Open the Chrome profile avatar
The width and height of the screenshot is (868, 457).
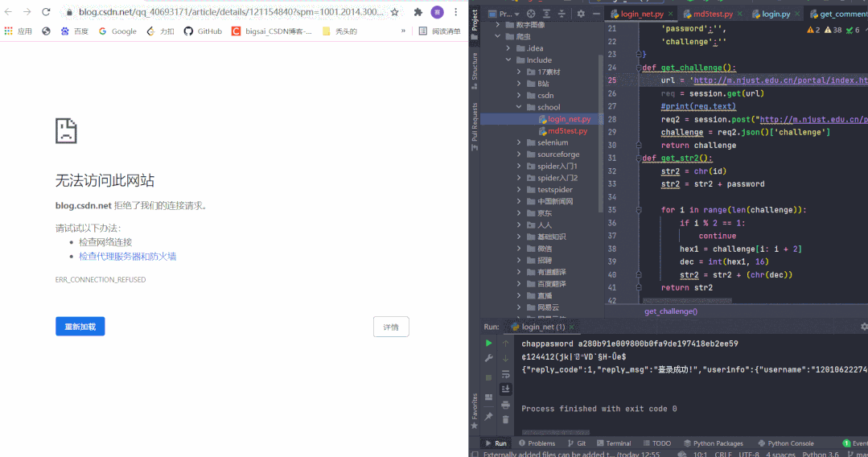438,11
